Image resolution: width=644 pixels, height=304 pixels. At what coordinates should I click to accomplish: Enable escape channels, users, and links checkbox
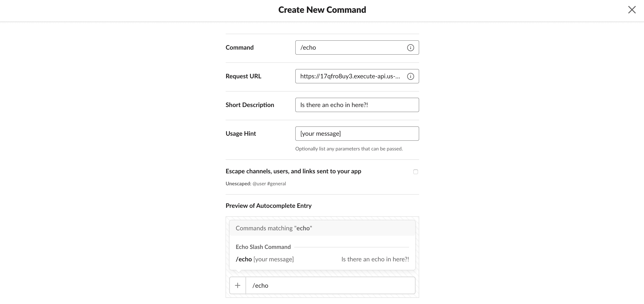click(415, 172)
